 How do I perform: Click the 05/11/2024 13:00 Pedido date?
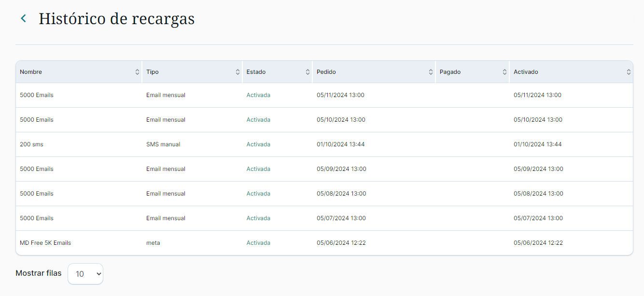pos(340,95)
